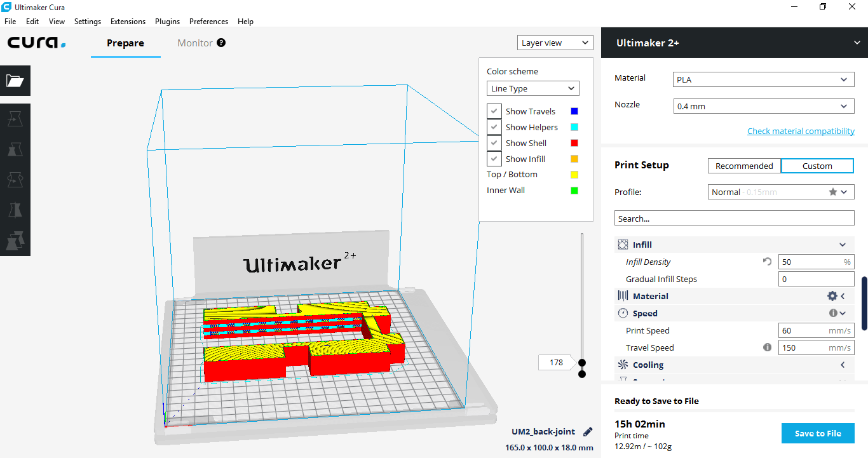Image resolution: width=868 pixels, height=458 pixels.
Task: Expand the Material section chevron
Action: coord(843,296)
